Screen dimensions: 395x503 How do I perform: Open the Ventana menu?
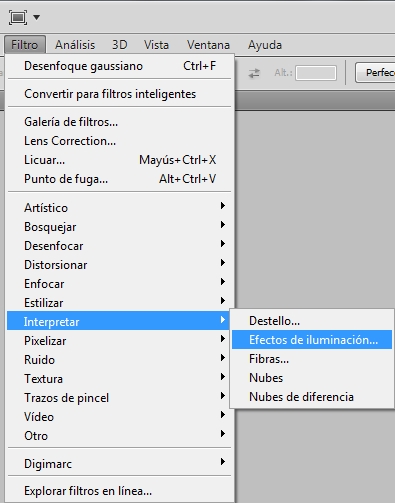tap(208, 45)
